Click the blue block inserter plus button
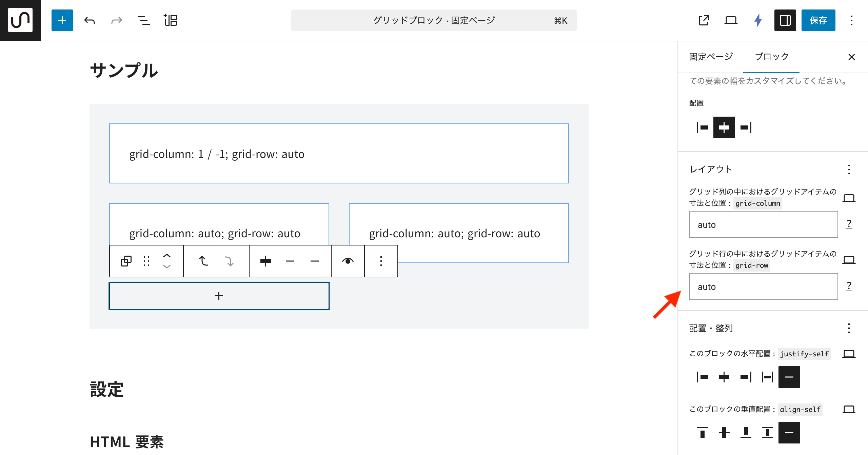The image size is (868, 455). pos(62,20)
